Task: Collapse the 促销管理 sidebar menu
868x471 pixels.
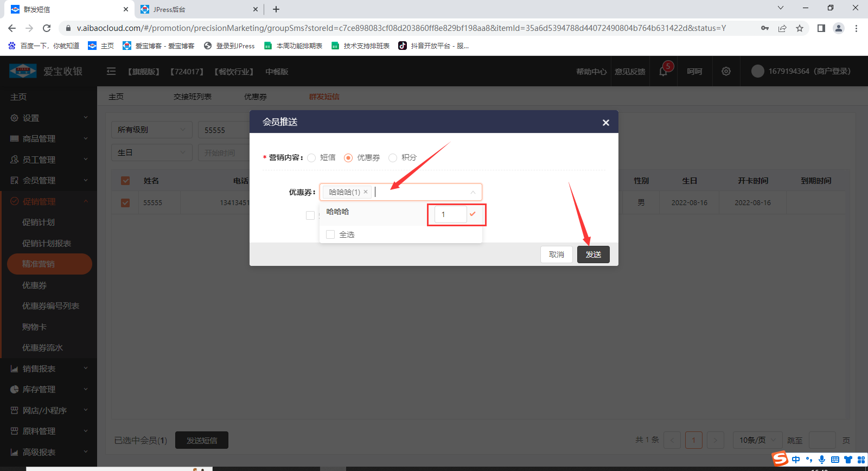Action: pyautogui.click(x=48, y=201)
